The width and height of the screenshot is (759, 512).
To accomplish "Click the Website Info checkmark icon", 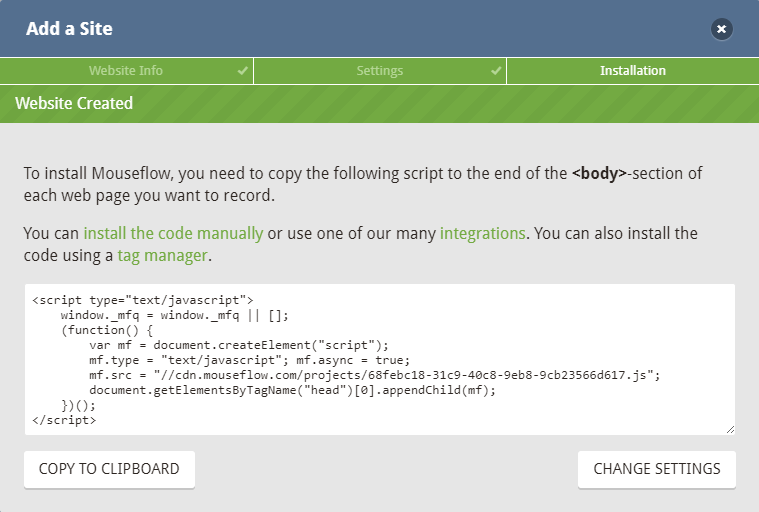I will tap(243, 71).
